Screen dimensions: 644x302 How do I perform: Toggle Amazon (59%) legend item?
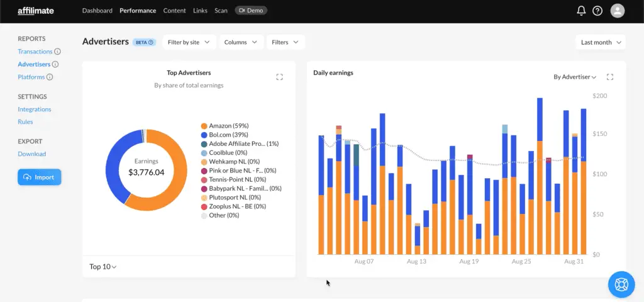(225, 126)
